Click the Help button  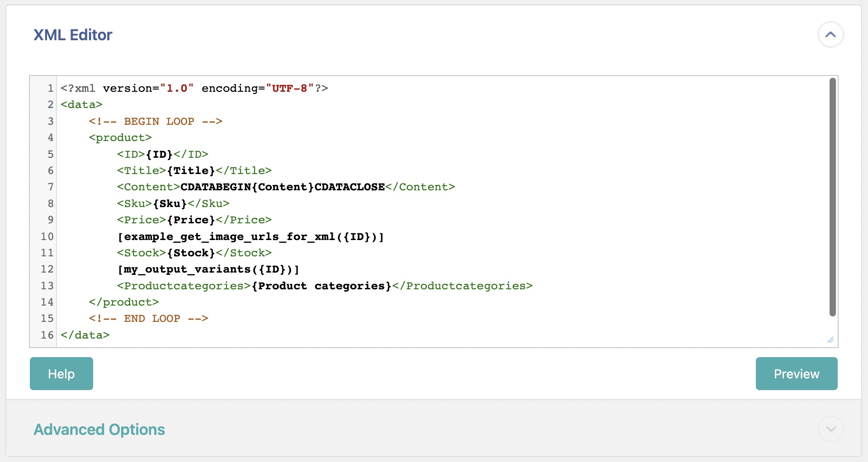(61, 374)
